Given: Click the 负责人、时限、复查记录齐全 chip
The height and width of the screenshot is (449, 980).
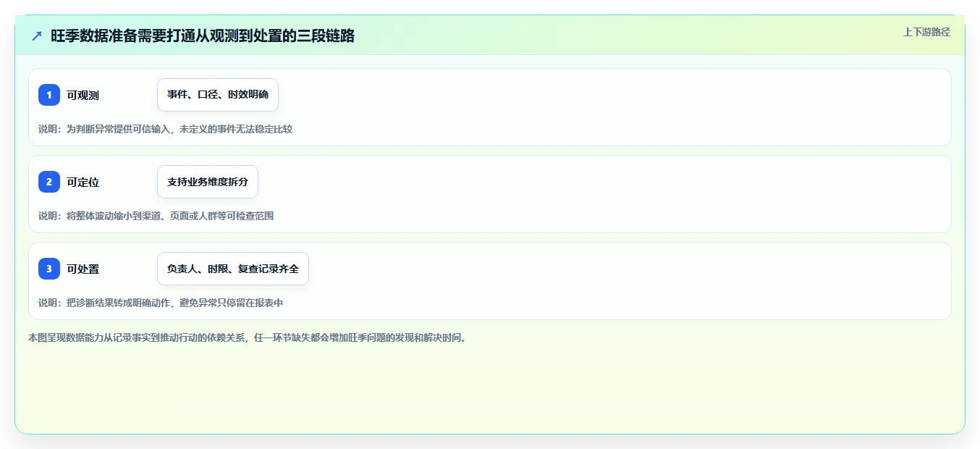Looking at the screenshot, I should tap(233, 269).
